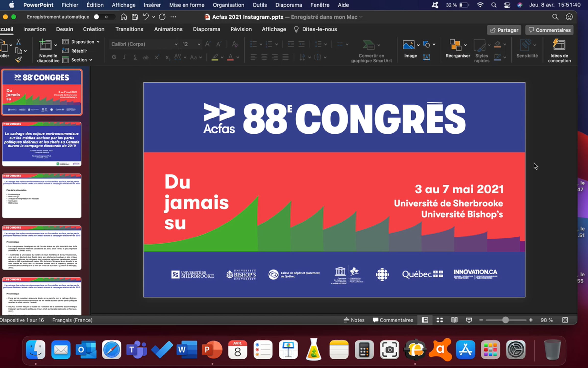Search in presentation with magnifier icon

click(555, 17)
